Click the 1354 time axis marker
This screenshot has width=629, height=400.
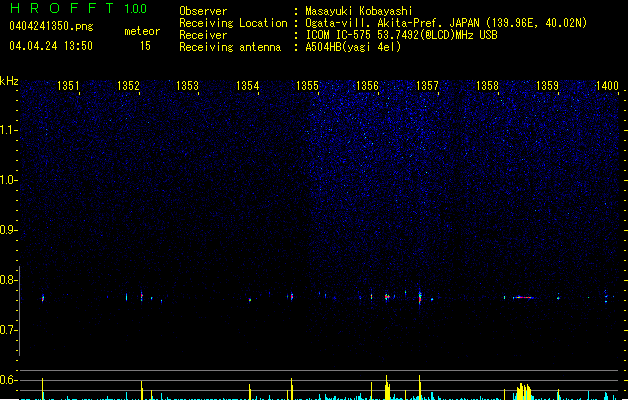(x=248, y=86)
